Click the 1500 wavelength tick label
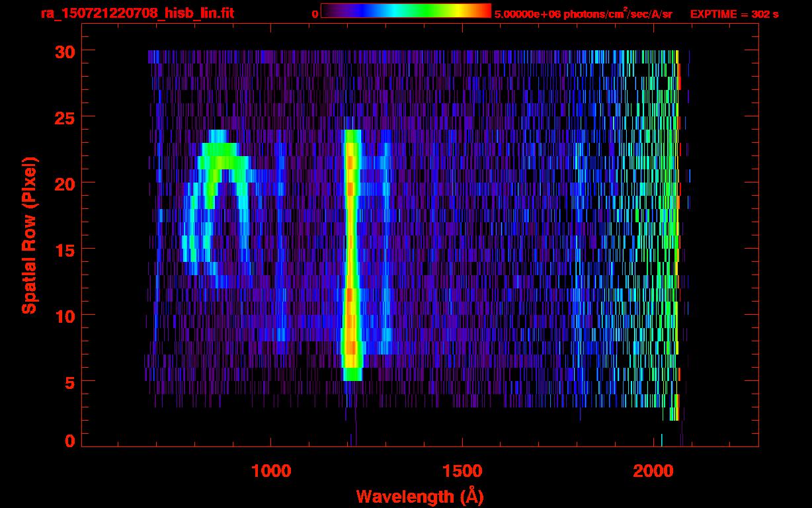 tap(462, 471)
